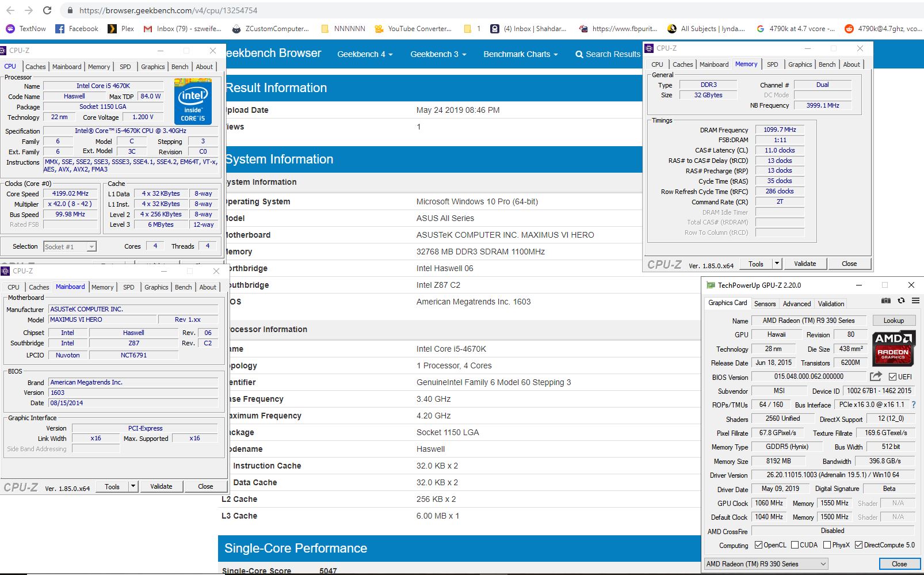
Task: Open the All Subjects lynda bookmark
Action: [707, 29]
